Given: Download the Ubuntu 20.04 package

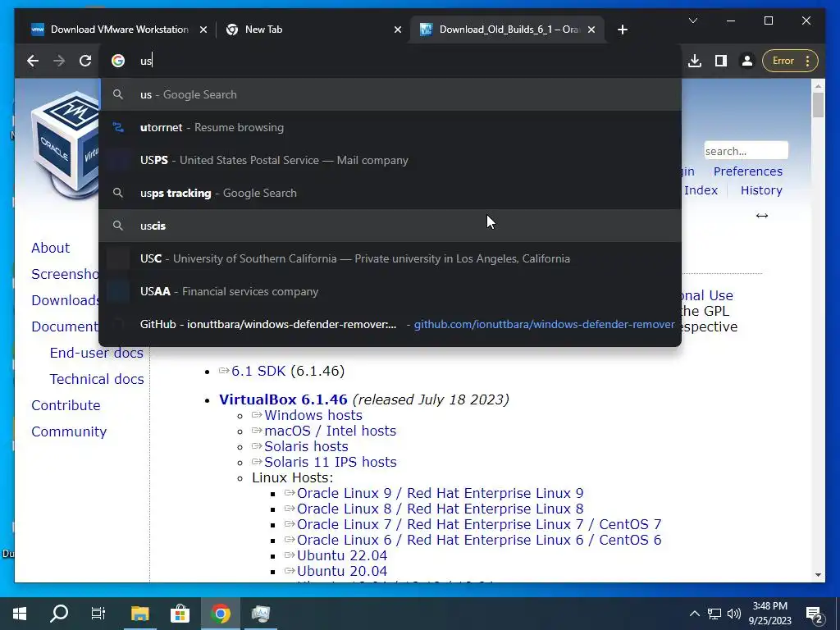Looking at the screenshot, I should coord(342,571).
